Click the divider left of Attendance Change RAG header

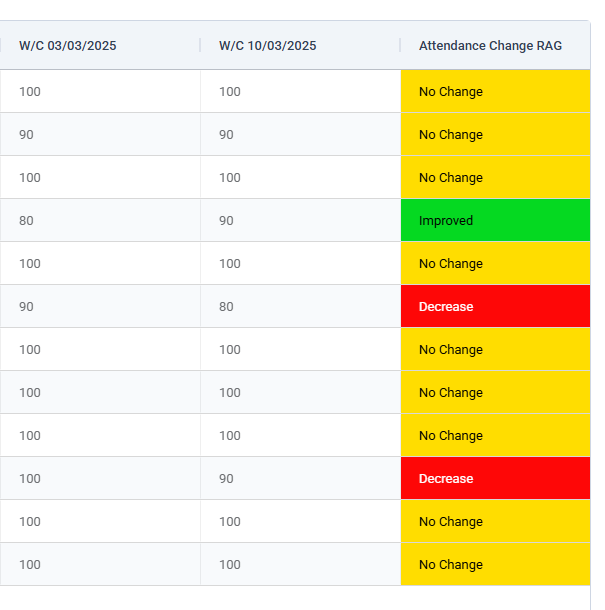tap(400, 45)
